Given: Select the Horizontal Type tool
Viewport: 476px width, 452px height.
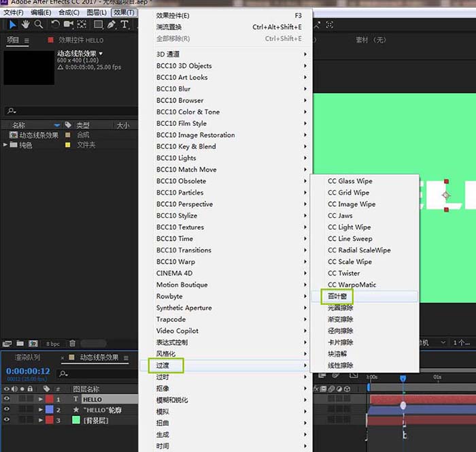Looking at the screenshot, I should [x=124, y=25].
